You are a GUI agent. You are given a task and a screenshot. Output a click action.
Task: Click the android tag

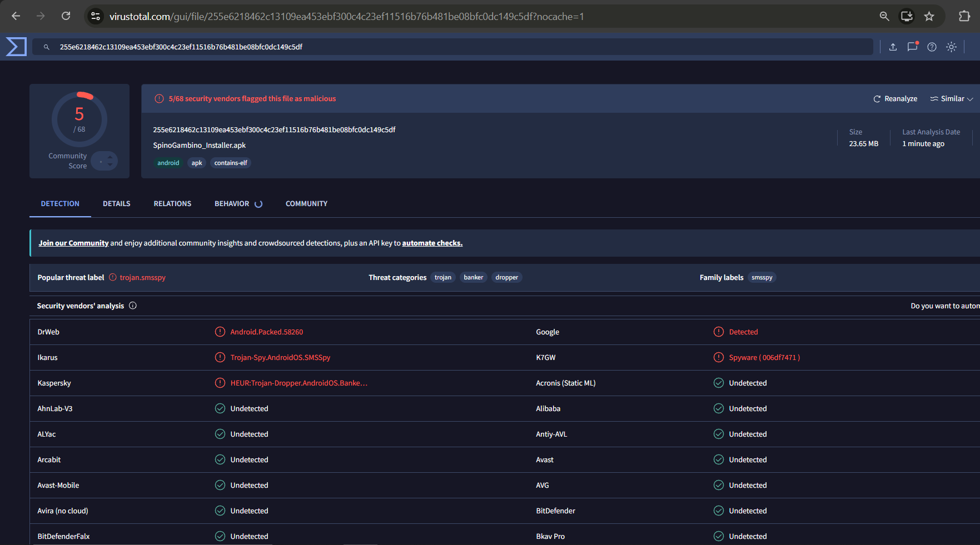tap(168, 163)
